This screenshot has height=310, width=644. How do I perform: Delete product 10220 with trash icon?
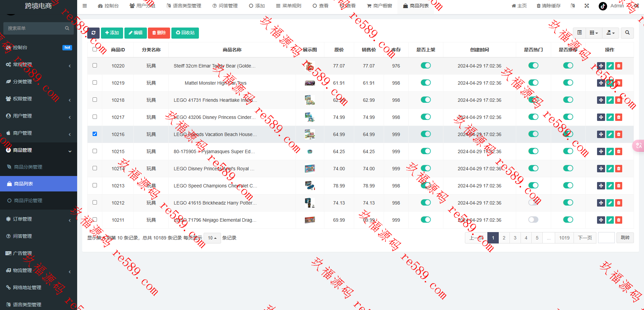[619, 66]
